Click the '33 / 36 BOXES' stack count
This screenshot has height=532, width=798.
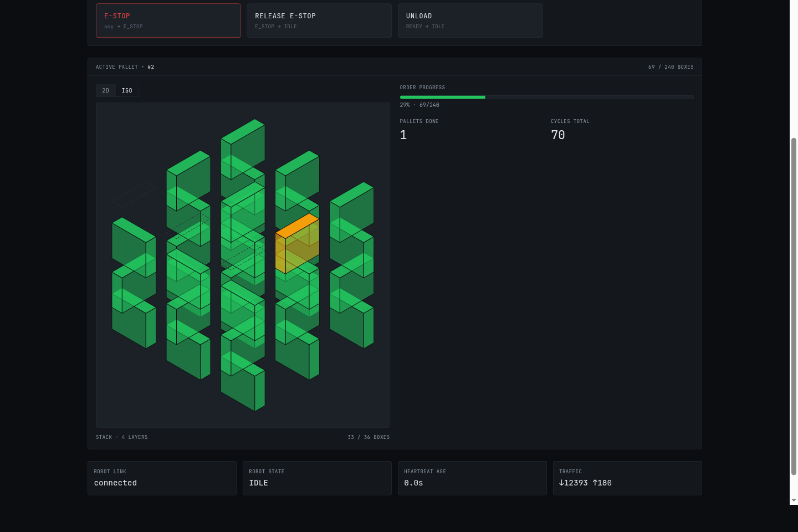(x=369, y=437)
